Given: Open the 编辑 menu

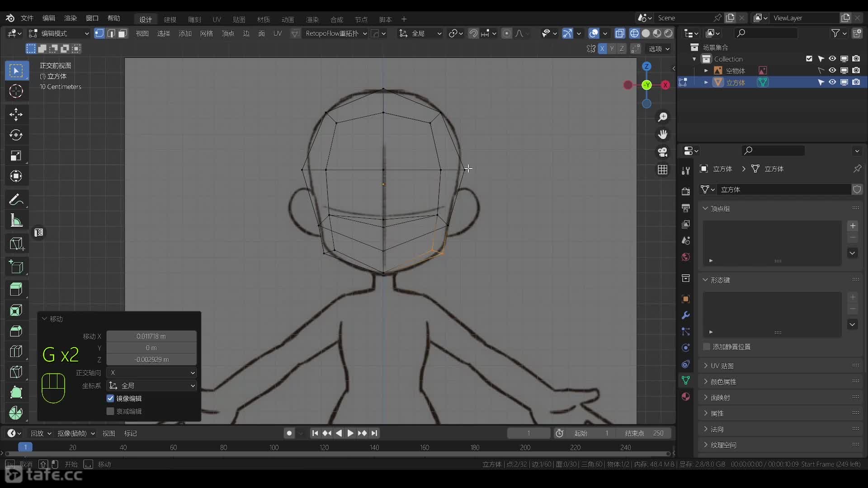Looking at the screenshot, I should [x=49, y=18].
